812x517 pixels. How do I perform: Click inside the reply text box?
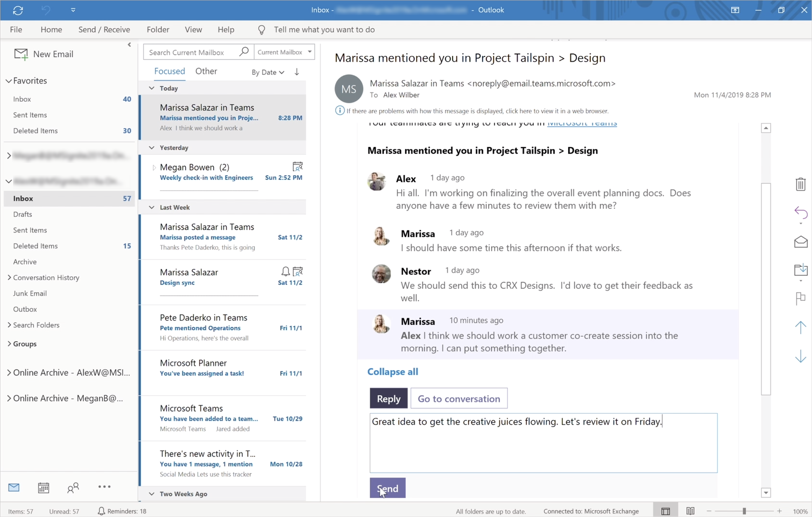[x=543, y=443]
